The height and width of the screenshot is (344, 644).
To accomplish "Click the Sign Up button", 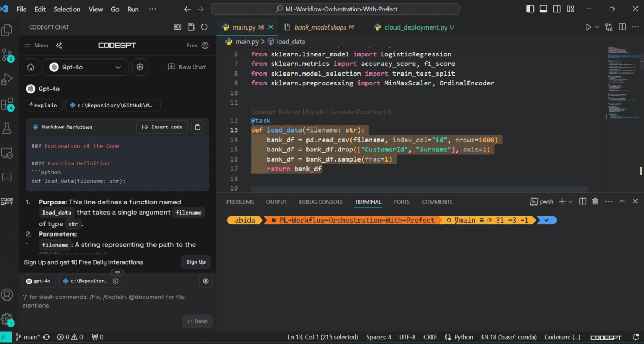I will (196, 262).
